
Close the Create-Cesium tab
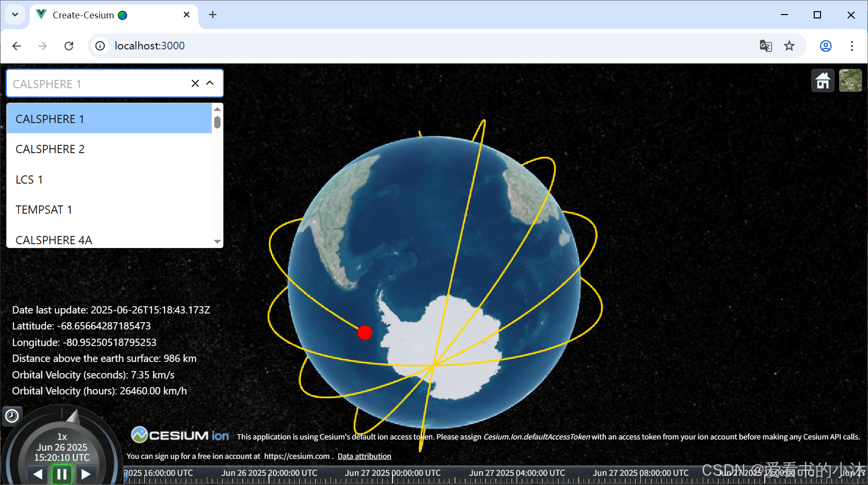[x=187, y=15]
